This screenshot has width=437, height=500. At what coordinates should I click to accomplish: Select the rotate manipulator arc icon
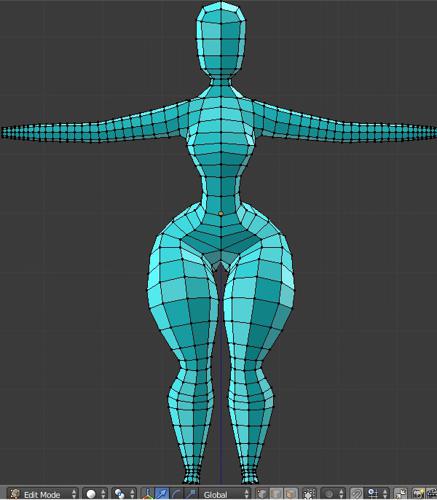pos(176,494)
